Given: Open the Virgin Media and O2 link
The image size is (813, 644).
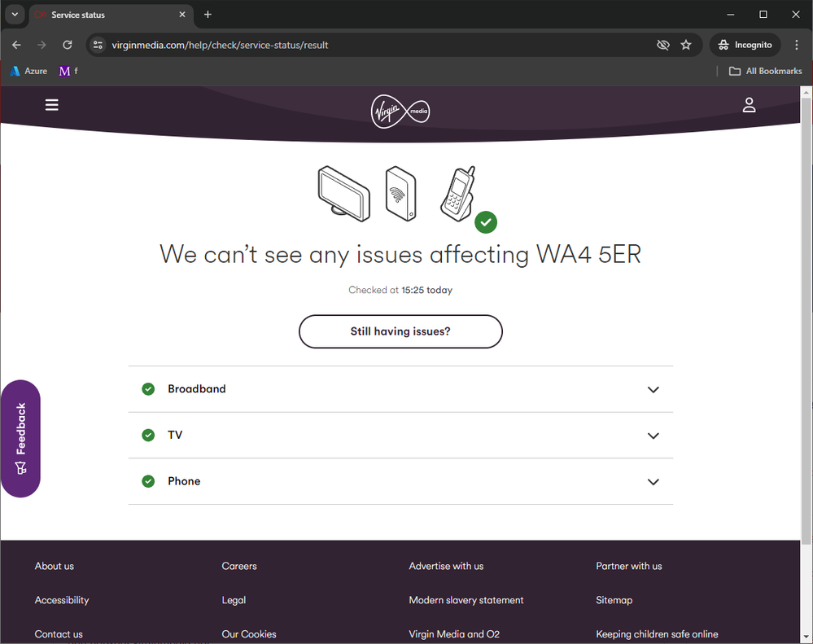Looking at the screenshot, I should (454, 634).
